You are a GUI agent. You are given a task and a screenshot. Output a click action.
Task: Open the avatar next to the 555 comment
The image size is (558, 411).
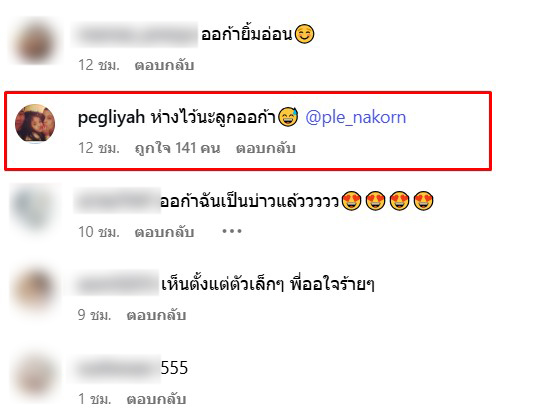35,375
